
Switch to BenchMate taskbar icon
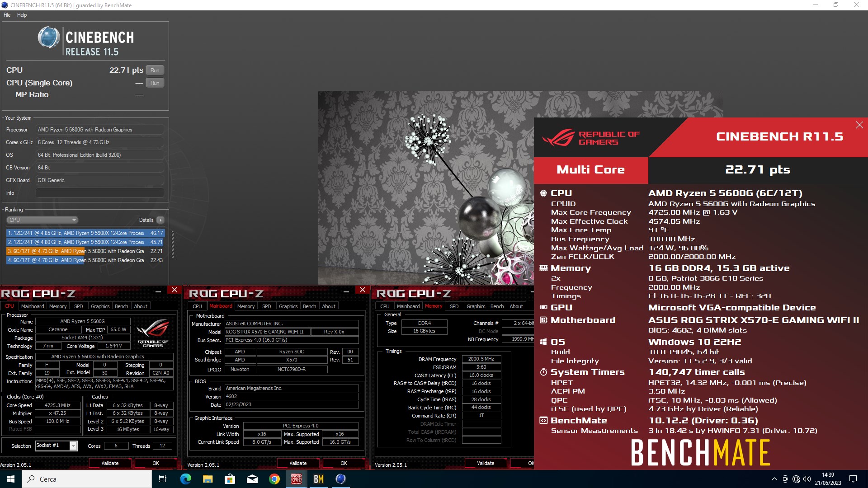319,479
